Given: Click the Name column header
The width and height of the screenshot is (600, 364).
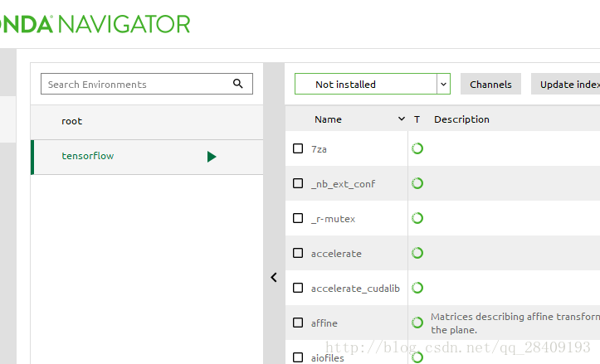Looking at the screenshot, I should [x=328, y=119].
